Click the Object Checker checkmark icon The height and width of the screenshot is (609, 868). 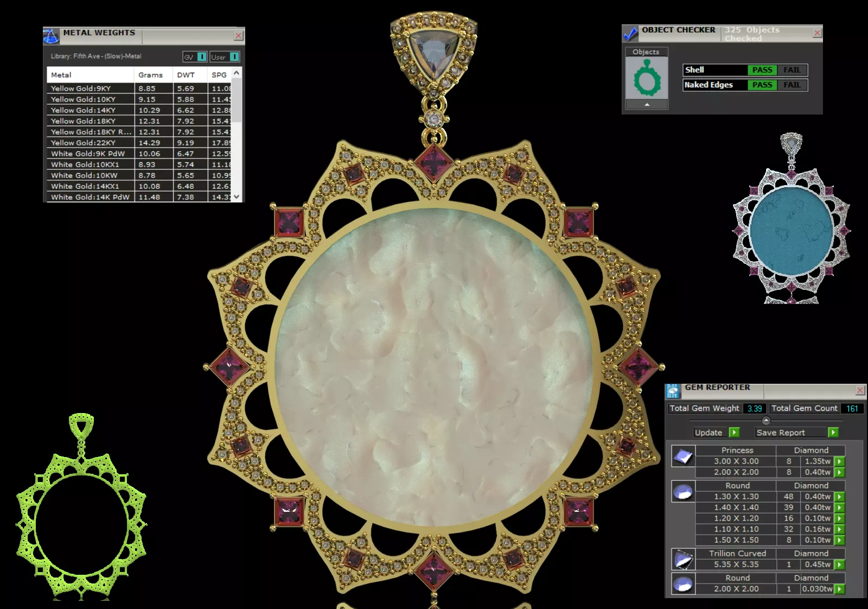point(630,34)
